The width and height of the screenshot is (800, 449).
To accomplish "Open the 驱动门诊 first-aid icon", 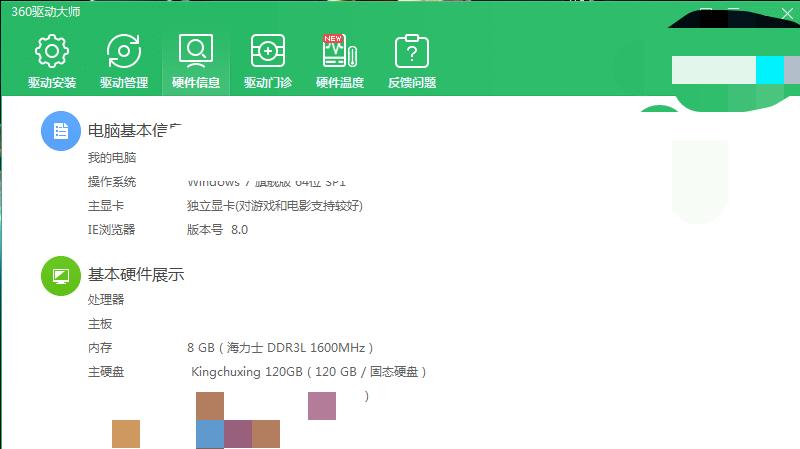I will [x=268, y=52].
